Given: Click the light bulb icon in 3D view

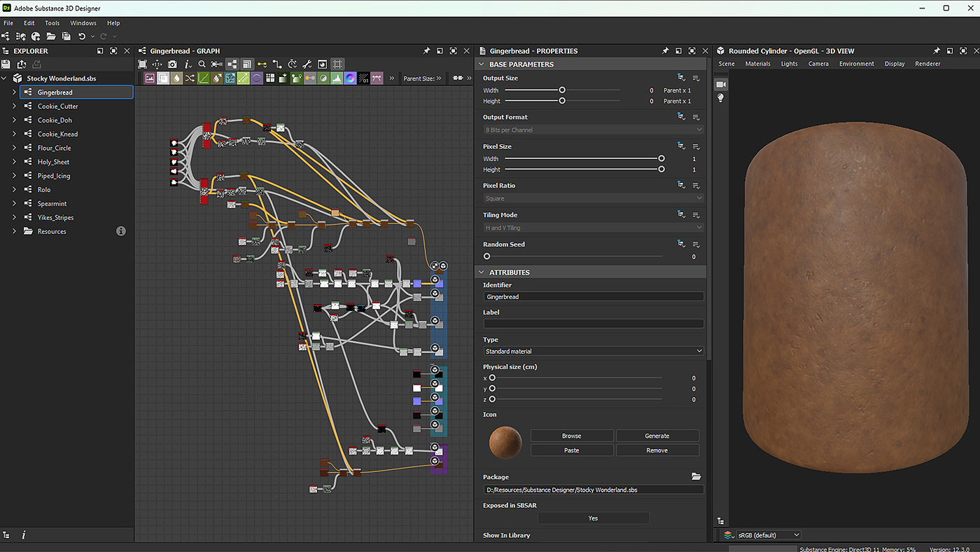Looking at the screenshot, I should click(720, 98).
